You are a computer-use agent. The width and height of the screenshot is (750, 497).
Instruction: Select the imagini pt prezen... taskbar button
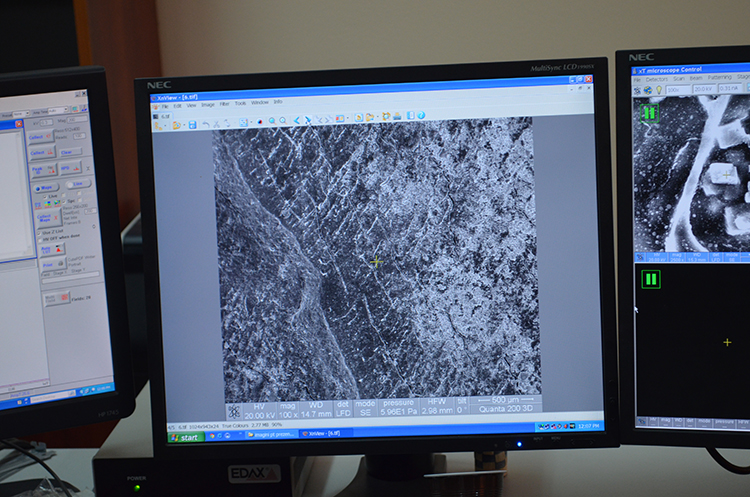point(272,434)
